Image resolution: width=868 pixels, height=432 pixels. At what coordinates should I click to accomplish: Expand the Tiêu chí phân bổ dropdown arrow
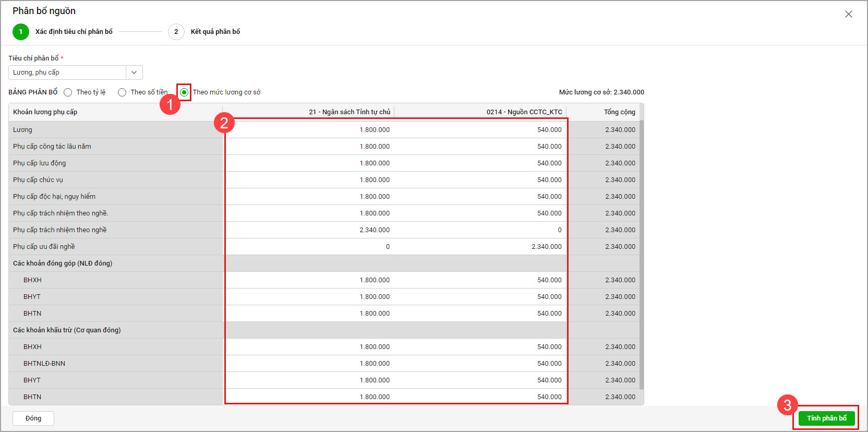click(134, 73)
